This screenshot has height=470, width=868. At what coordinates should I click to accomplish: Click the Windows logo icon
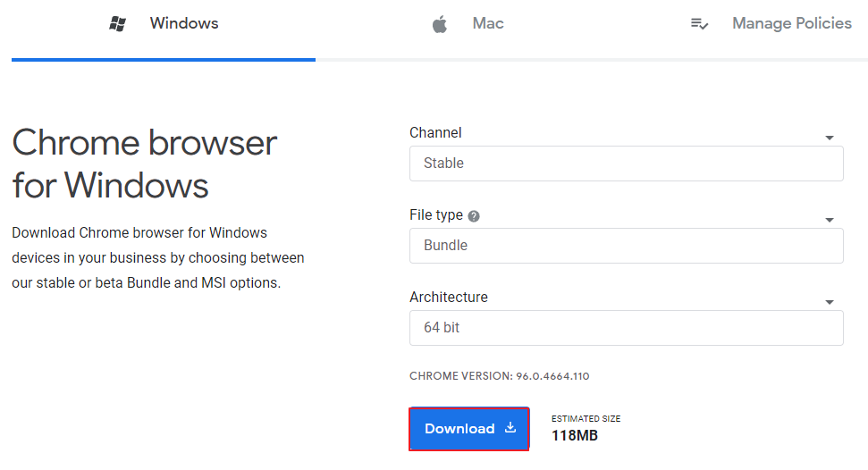[x=117, y=24]
